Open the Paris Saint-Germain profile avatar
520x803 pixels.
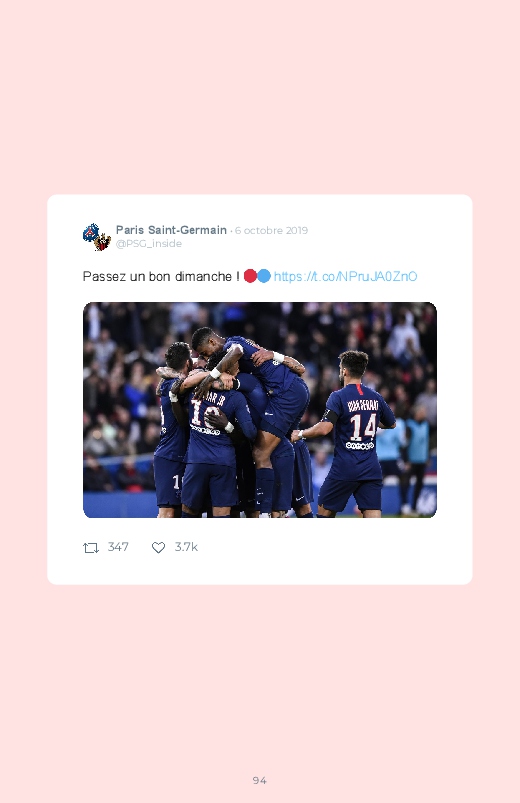pyautogui.click(x=97, y=237)
